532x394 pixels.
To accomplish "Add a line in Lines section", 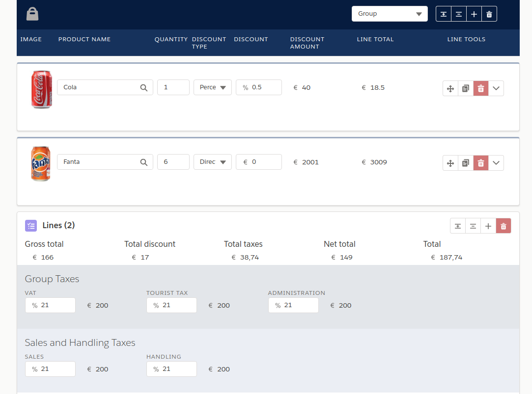I will pos(488,226).
